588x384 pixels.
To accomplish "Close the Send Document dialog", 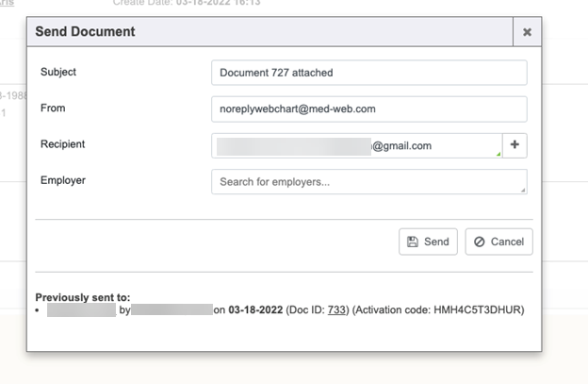I will [527, 32].
